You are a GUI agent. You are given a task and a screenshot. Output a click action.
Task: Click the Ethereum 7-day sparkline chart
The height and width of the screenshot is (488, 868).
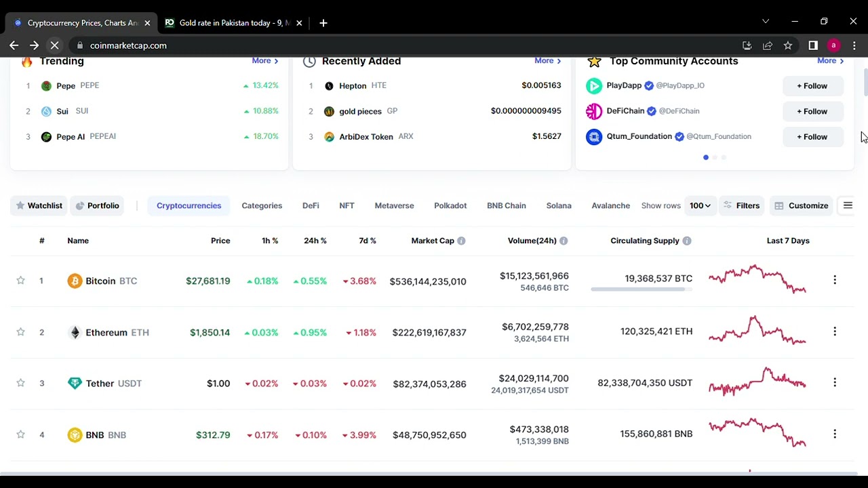[x=757, y=331]
